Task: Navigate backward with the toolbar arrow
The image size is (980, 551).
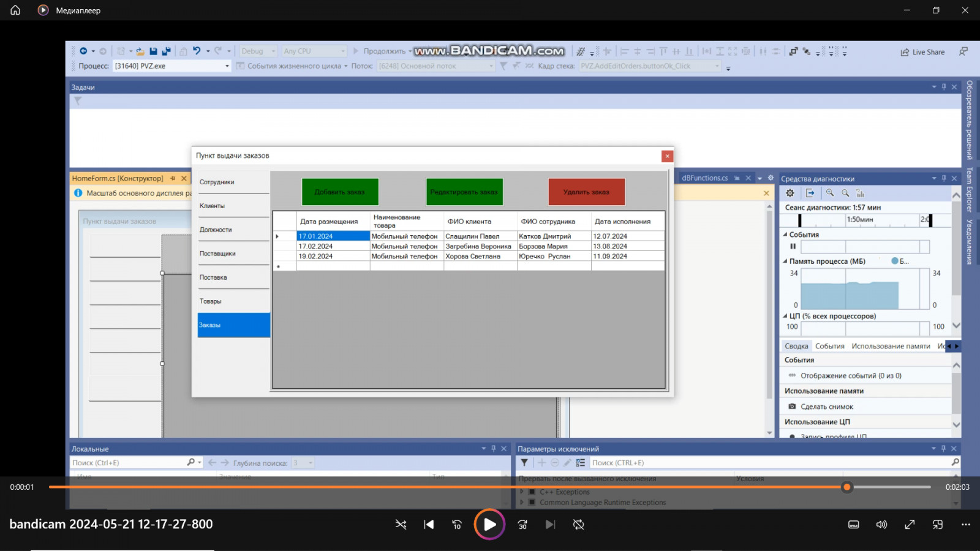Action: click(84, 51)
